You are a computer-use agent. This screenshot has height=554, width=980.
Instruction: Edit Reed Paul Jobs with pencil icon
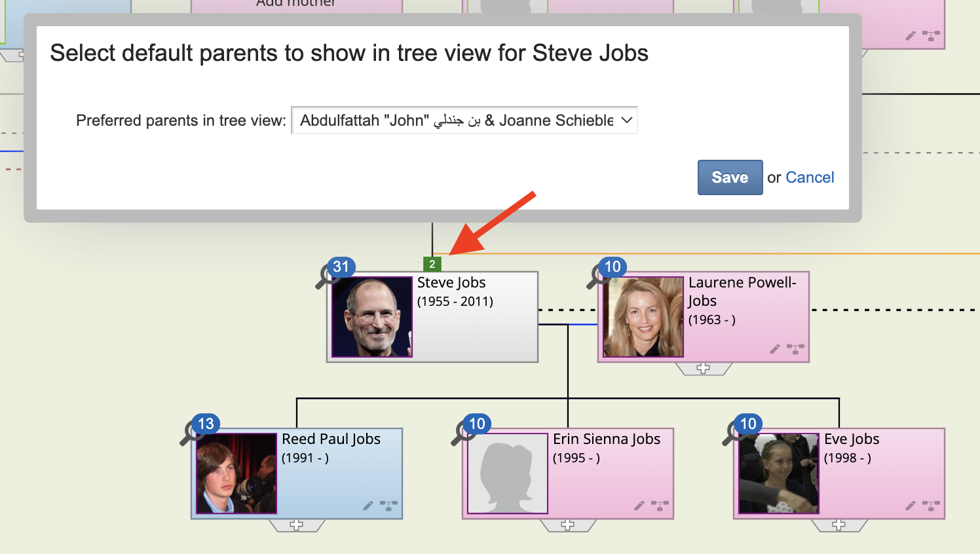(368, 506)
